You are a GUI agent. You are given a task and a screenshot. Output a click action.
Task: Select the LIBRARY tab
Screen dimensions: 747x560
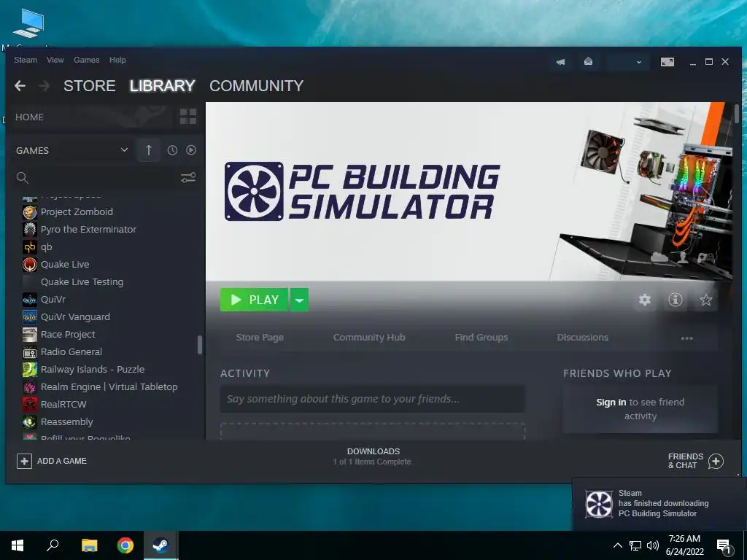pos(163,86)
